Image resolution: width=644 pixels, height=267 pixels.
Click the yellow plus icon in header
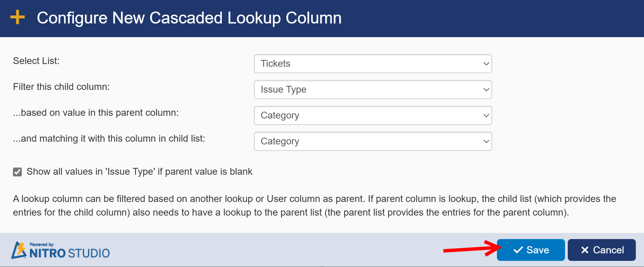tap(17, 17)
